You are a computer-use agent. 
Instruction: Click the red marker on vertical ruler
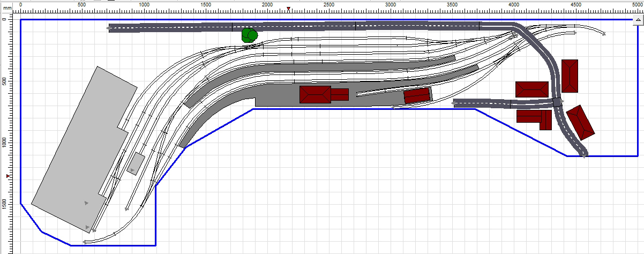[x=8, y=176]
